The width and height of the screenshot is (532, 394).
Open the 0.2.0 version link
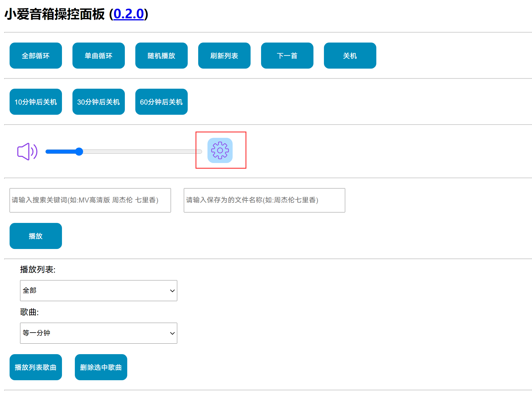(128, 14)
